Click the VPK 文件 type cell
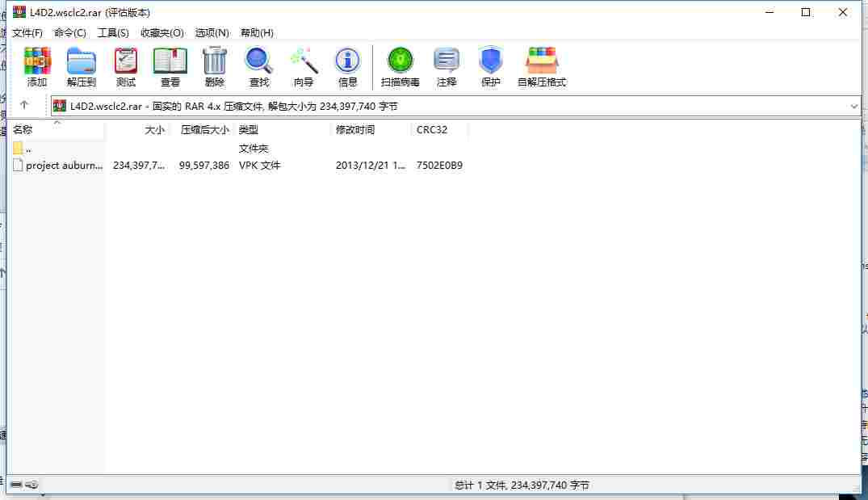Viewport: 868px width, 500px height. click(x=260, y=165)
